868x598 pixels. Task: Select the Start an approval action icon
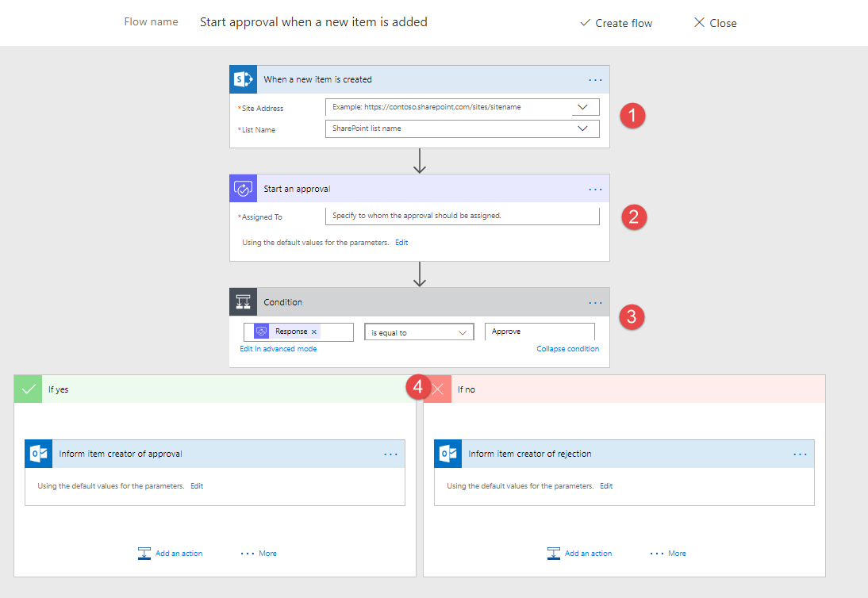[243, 188]
